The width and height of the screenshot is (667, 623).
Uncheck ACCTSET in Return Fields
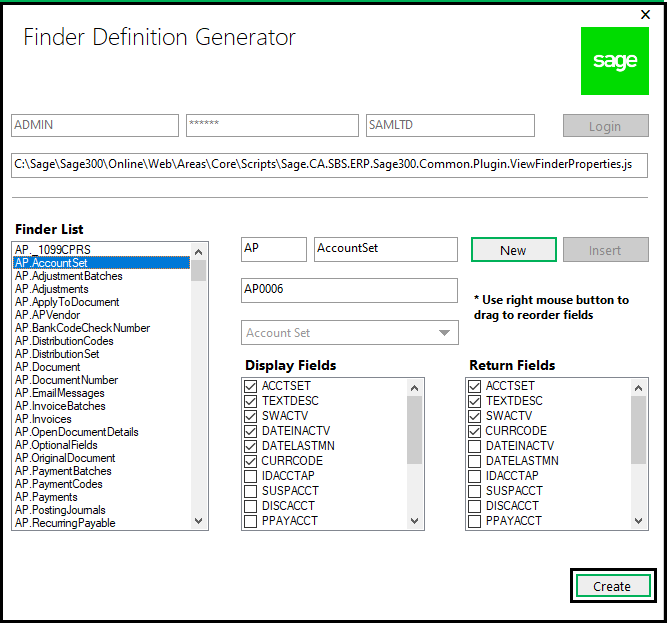[474, 386]
